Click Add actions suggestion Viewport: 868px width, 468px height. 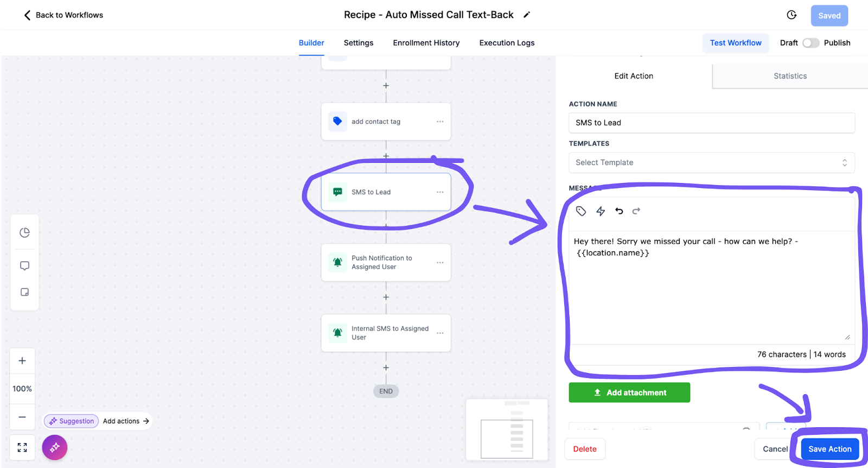click(126, 421)
